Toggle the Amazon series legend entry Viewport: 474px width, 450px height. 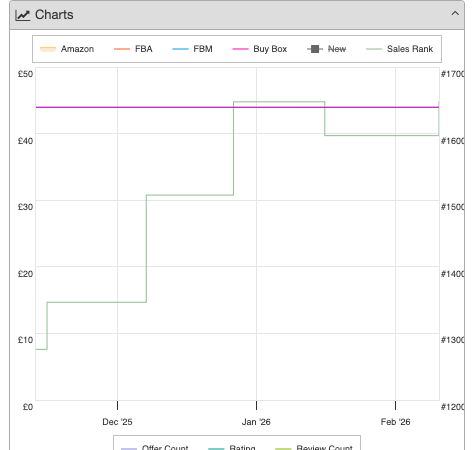(67, 49)
